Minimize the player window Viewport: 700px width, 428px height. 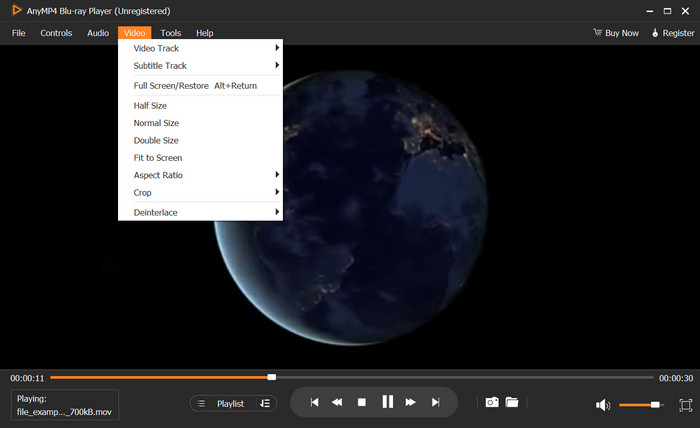650,11
